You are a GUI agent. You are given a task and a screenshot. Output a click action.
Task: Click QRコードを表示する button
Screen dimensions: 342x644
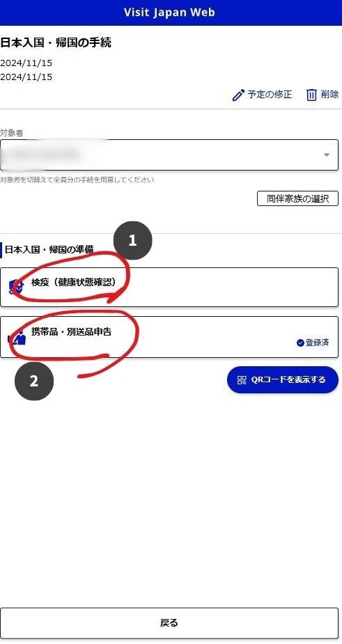tap(283, 380)
